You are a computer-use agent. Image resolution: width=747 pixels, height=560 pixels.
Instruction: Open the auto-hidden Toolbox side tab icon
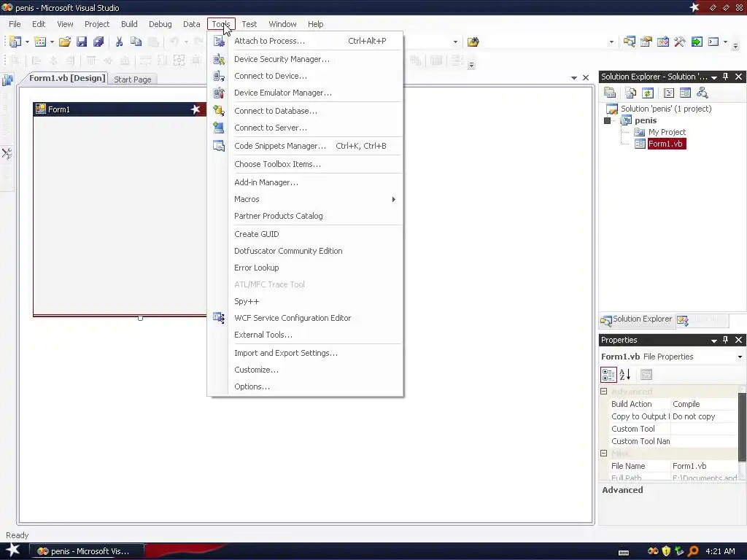click(x=7, y=153)
